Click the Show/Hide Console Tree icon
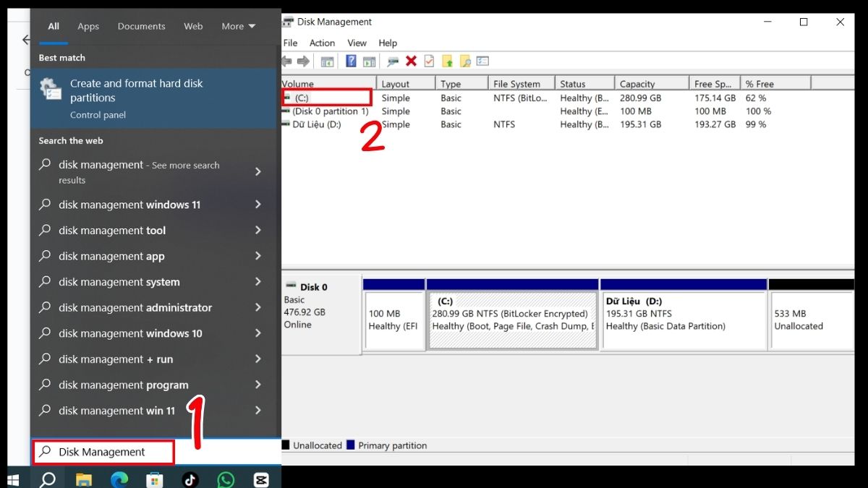Screen dimensions: 868x488 327,62
